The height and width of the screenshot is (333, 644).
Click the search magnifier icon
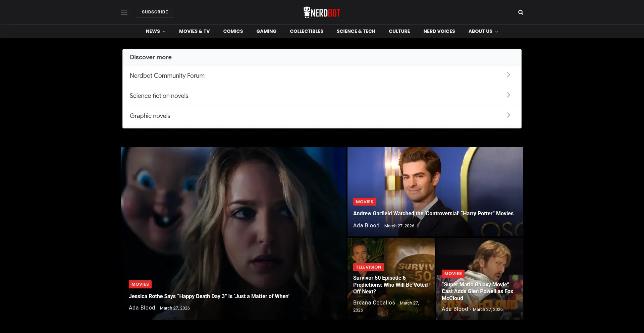tap(521, 12)
